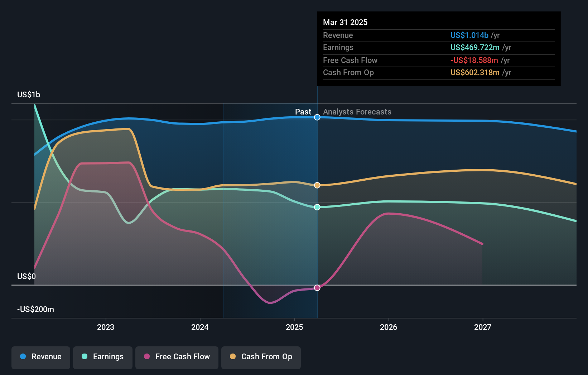Toggle the Free Cash Flow legend button

click(x=177, y=357)
